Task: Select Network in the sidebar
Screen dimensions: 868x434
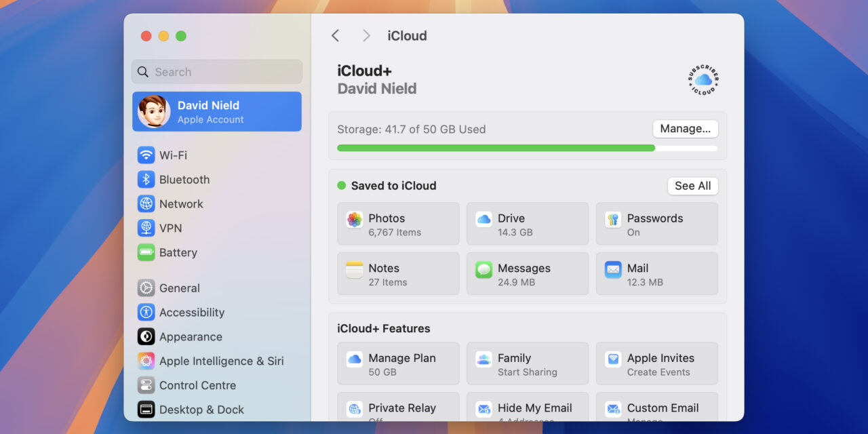Action: (181, 204)
